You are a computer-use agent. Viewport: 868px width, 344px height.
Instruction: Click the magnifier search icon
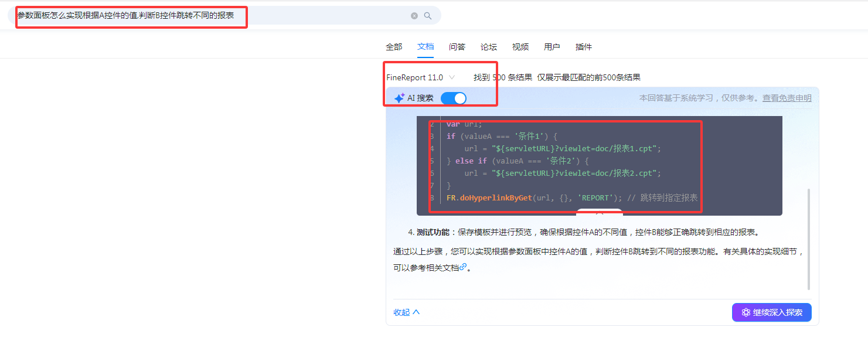(x=428, y=16)
